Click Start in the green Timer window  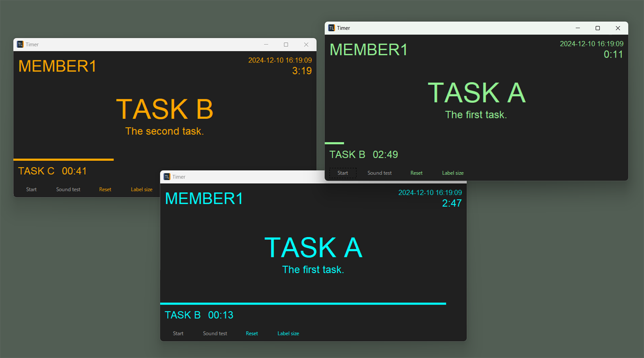(x=343, y=173)
